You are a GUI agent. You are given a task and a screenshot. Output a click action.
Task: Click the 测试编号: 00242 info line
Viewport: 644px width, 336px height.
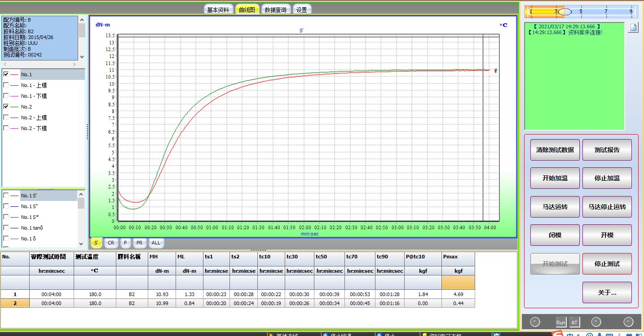click(22, 55)
